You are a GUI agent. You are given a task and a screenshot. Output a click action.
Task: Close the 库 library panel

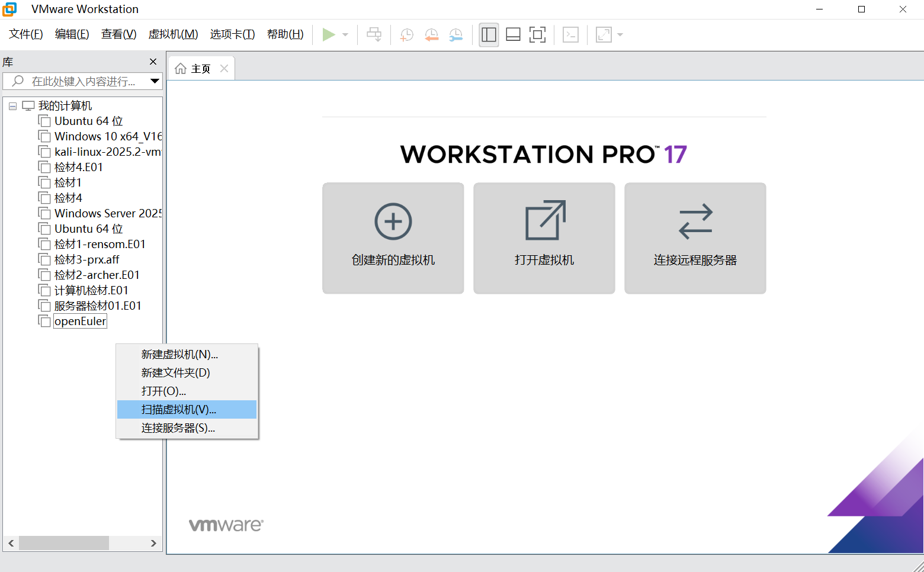153,62
